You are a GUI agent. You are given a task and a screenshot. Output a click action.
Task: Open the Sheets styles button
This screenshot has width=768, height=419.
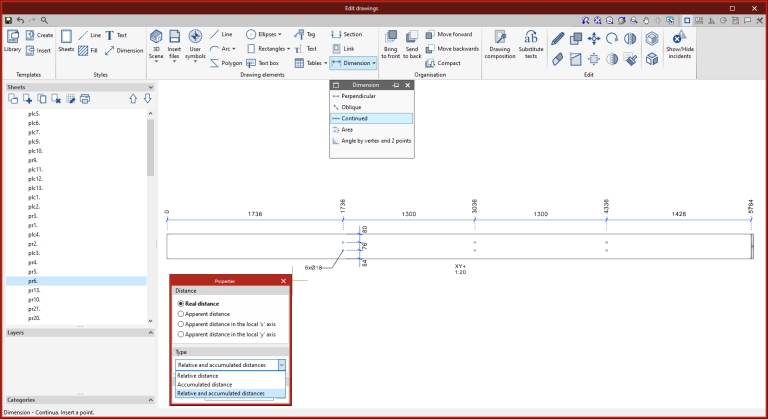pyautogui.click(x=66, y=41)
